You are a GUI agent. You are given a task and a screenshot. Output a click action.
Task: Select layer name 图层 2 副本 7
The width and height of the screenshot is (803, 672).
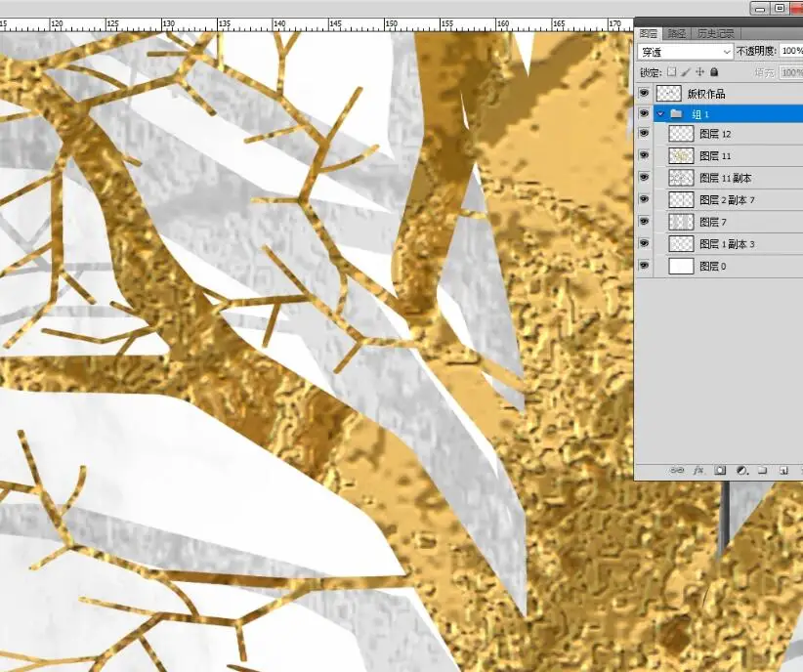[727, 200]
